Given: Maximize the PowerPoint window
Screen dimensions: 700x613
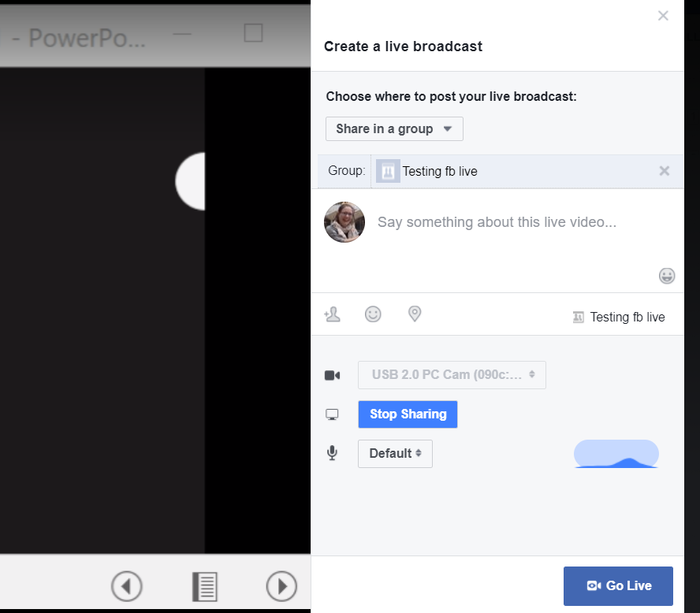Looking at the screenshot, I should pos(253,33).
